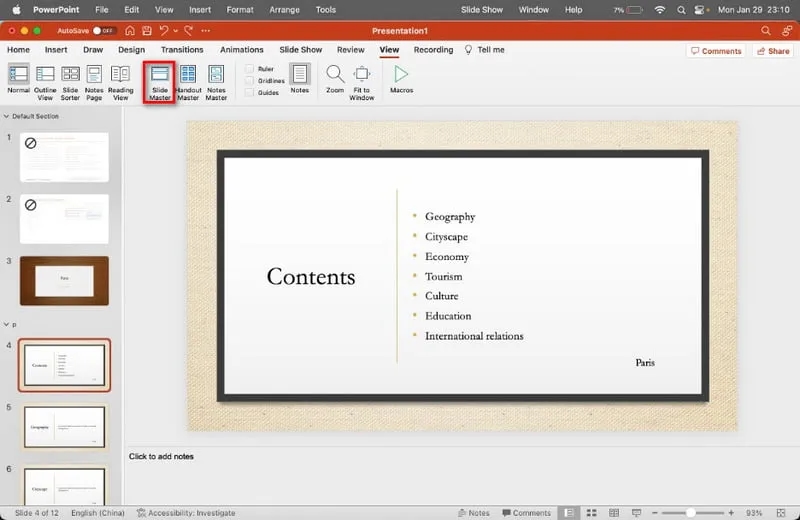Click the Share button

click(773, 51)
